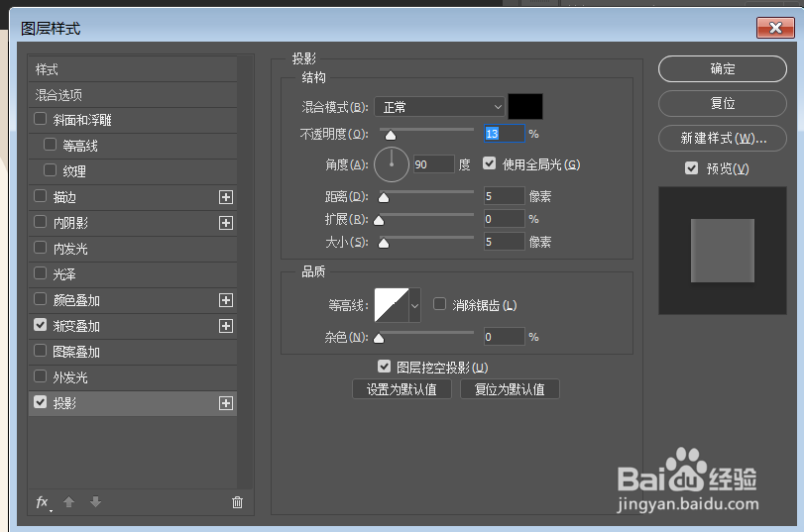Enable 图案叠加 checkbox
Viewport: 804px width, 532px height.
tap(40, 351)
